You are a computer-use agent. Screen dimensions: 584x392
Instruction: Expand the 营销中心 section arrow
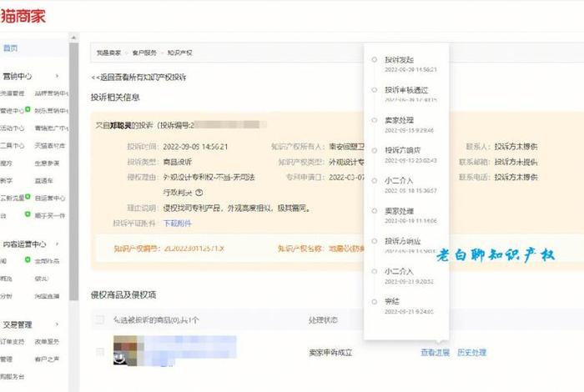(x=57, y=76)
